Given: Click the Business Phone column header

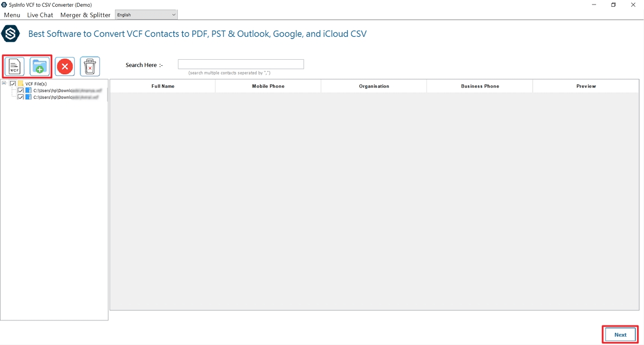Looking at the screenshot, I should [480, 86].
